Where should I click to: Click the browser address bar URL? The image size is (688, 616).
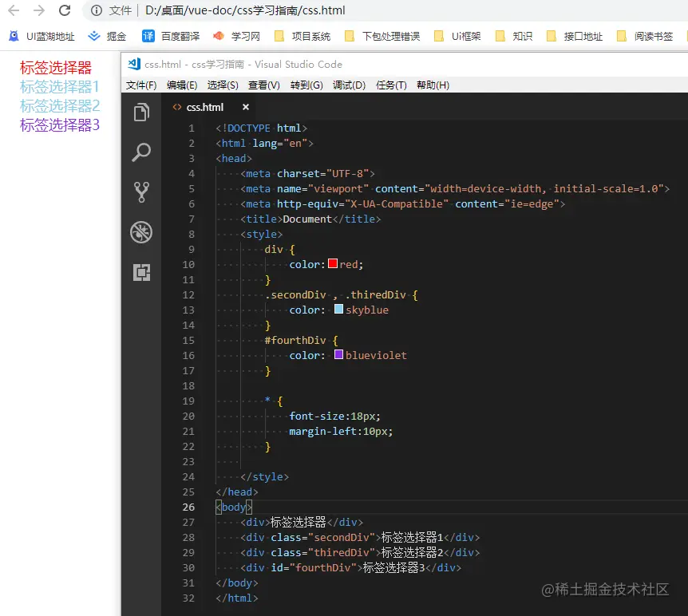click(245, 10)
